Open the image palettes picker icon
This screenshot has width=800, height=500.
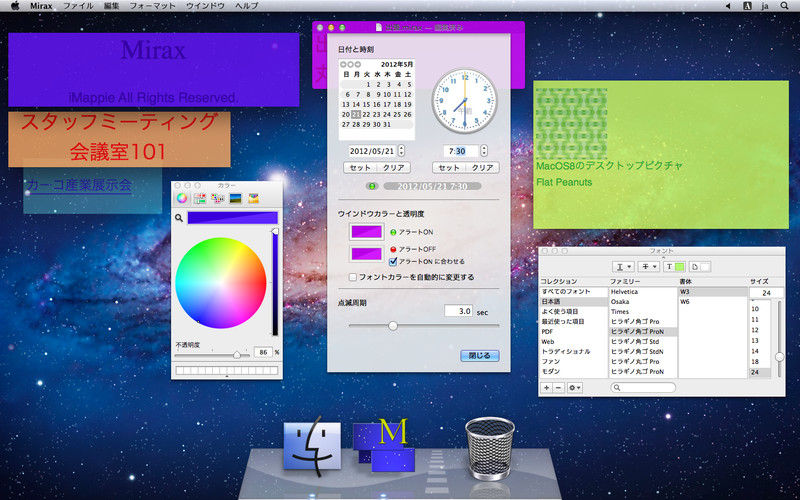coord(235,198)
